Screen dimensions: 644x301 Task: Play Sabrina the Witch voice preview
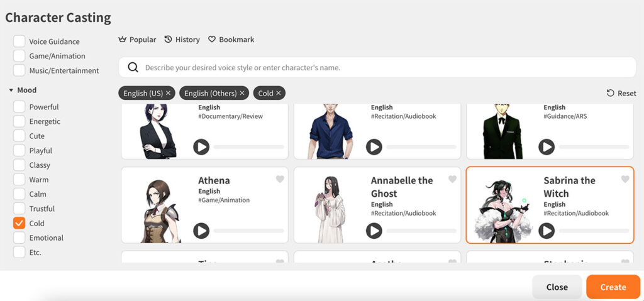click(547, 231)
